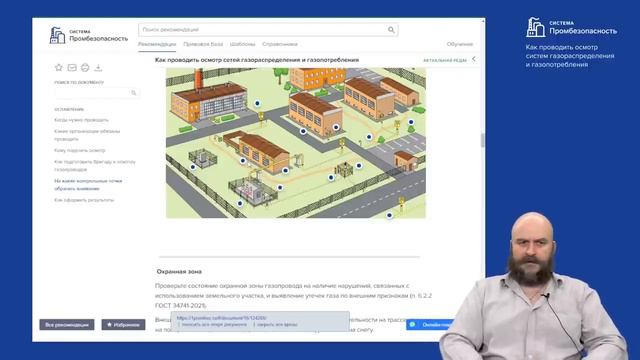
Task: Click the Охранная зона heading
Action: tap(179, 271)
